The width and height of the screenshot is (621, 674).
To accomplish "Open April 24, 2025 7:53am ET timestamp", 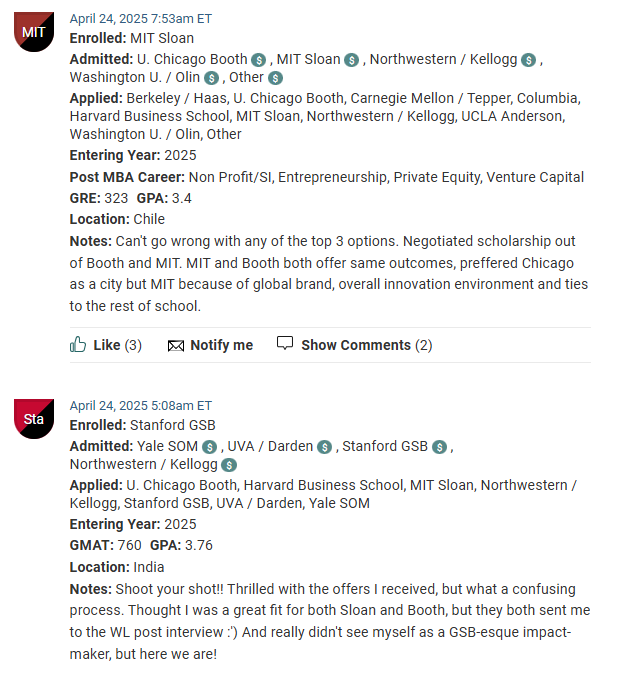I will pyautogui.click(x=140, y=19).
